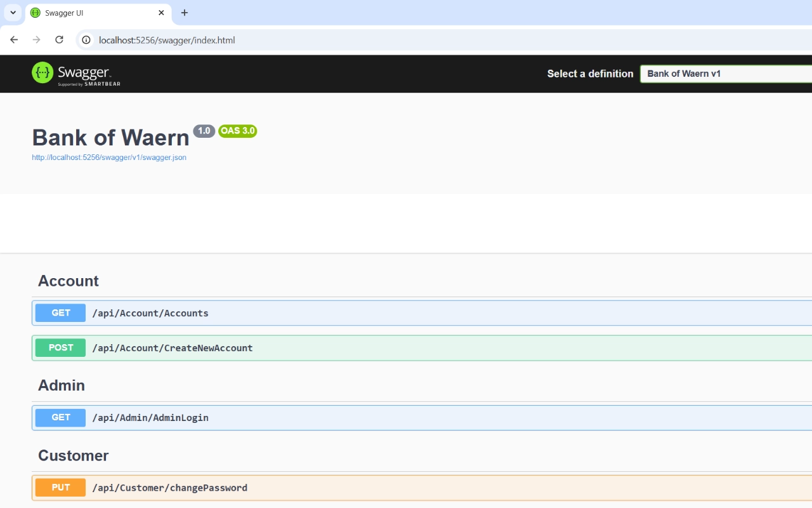This screenshot has height=508, width=812.
Task: Collapse the Admin section heading
Action: point(62,385)
